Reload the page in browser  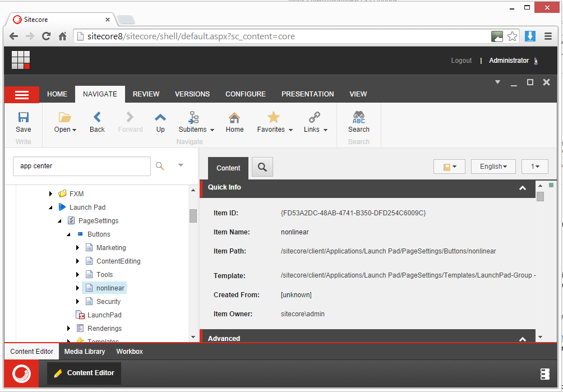[x=46, y=36]
